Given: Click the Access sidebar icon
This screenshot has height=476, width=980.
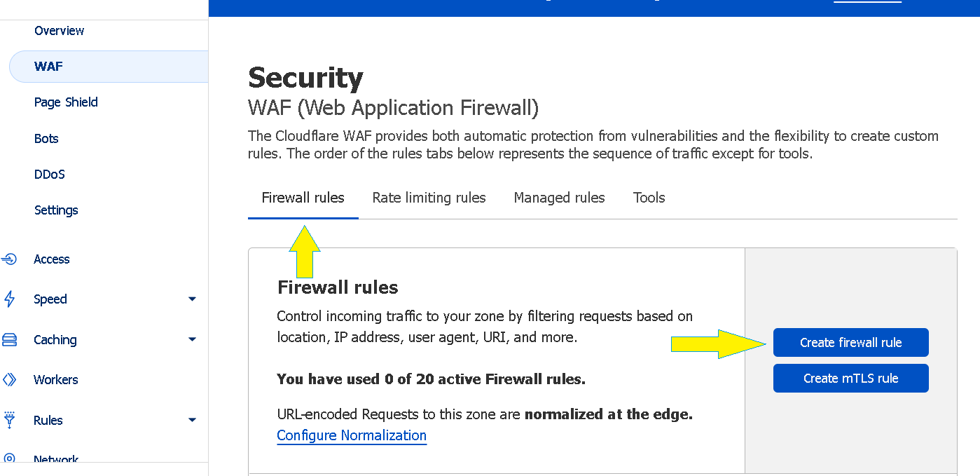Looking at the screenshot, I should [x=9, y=259].
